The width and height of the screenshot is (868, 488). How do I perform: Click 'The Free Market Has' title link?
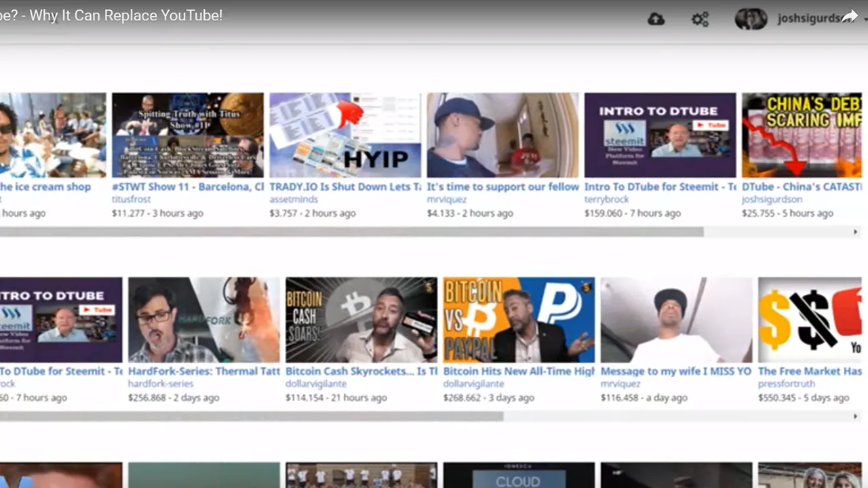810,371
